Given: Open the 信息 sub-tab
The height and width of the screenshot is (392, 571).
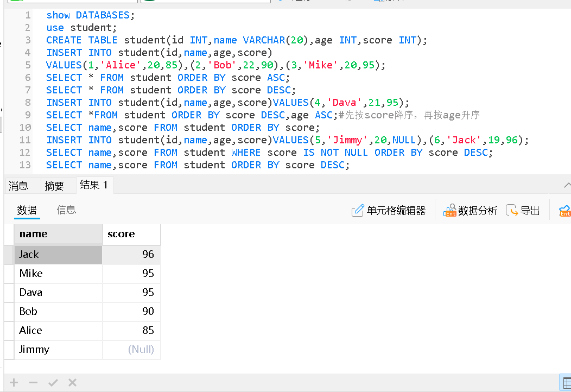Looking at the screenshot, I should (x=66, y=210).
